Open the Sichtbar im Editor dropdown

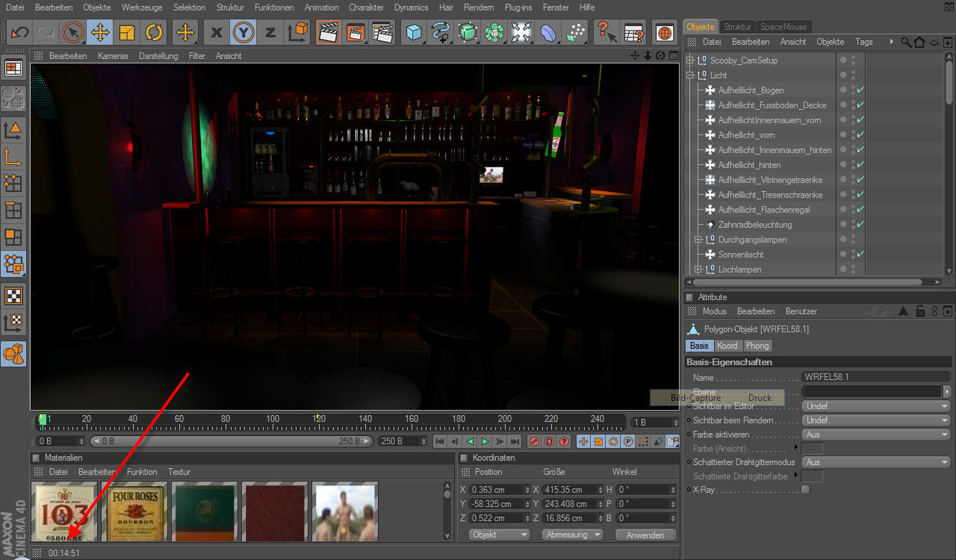pyautogui.click(x=876, y=406)
